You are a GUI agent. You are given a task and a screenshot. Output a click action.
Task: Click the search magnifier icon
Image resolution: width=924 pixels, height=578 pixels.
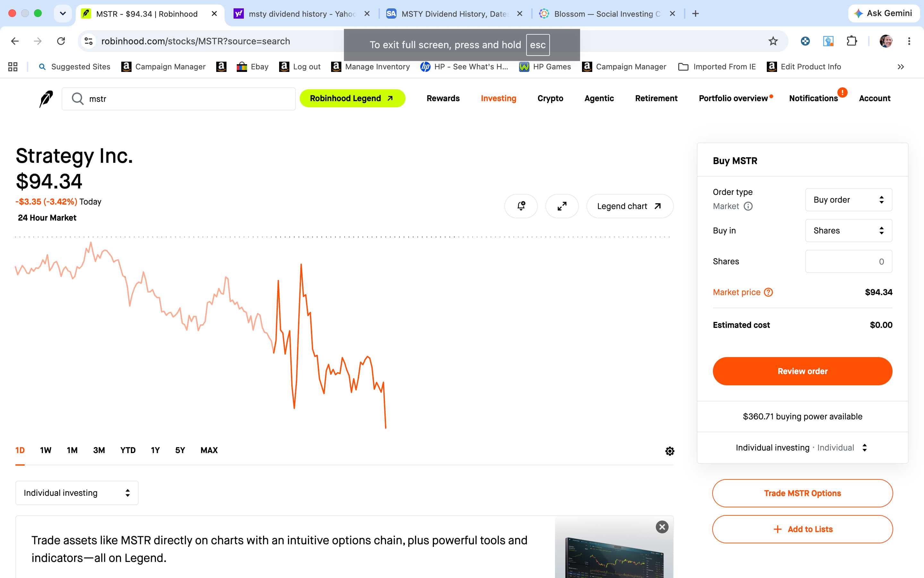click(78, 99)
